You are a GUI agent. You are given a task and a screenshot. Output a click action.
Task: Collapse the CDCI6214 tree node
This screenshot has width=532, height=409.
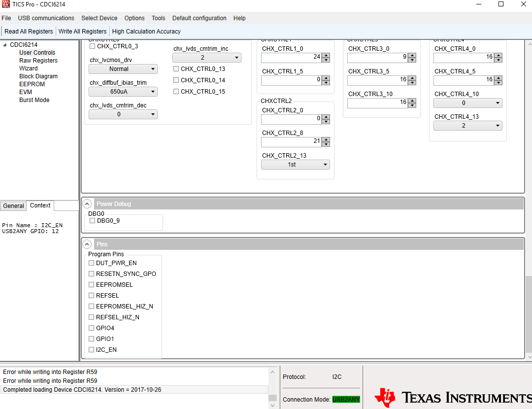click(5, 45)
